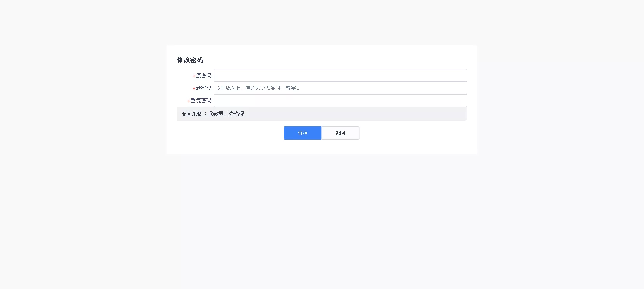This screenshot has width=644, height=289.
Task: Go back using the 返回 button
Action: 340,133
